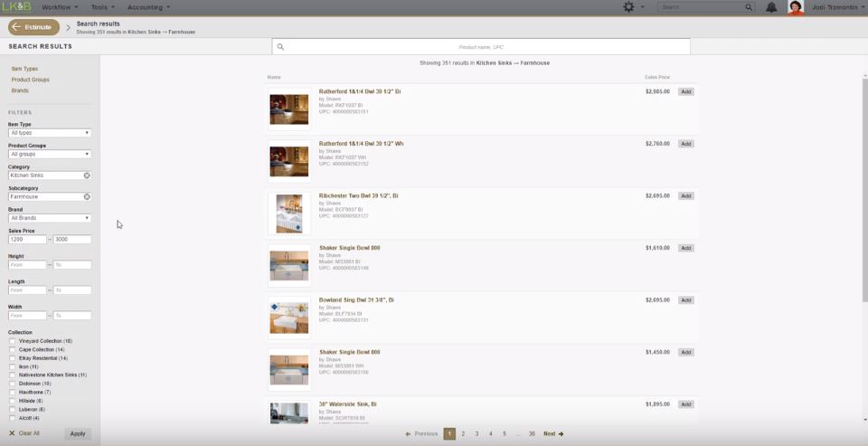The width and height of the screenshot is (868, 446).
Task: Enable the Elkay Residential collection filter
Action: point(13,358)
